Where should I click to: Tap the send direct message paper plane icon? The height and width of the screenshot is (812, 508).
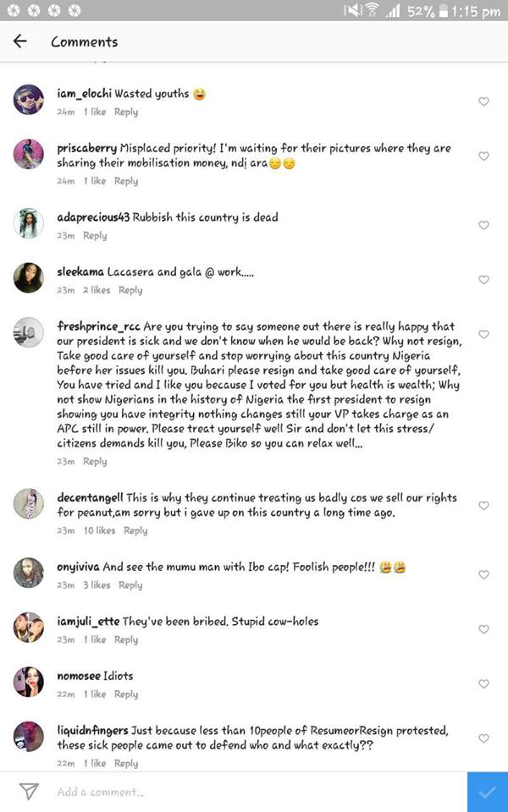click(30, 792)
